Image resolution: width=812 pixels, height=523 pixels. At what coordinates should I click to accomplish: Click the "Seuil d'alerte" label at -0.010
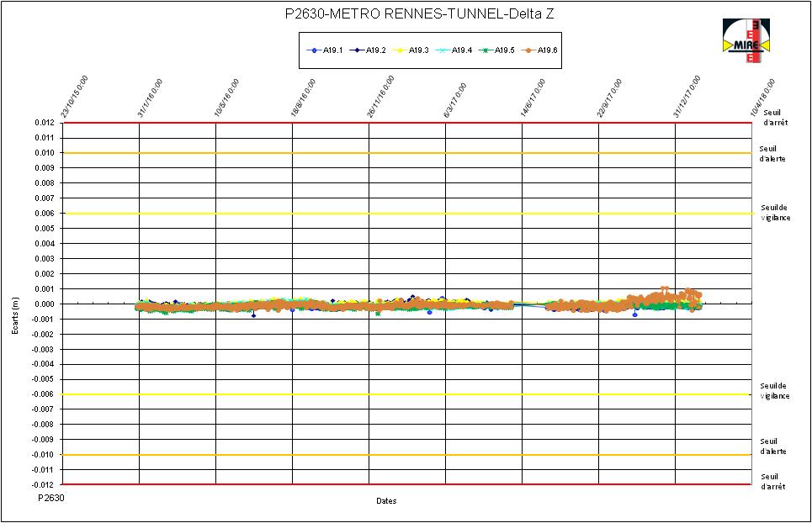[772, 446]
